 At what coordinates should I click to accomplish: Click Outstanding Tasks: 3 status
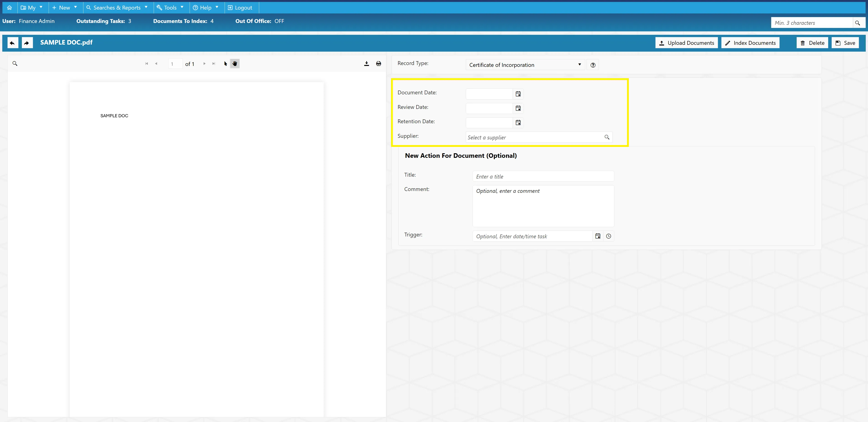pos(104,21)
